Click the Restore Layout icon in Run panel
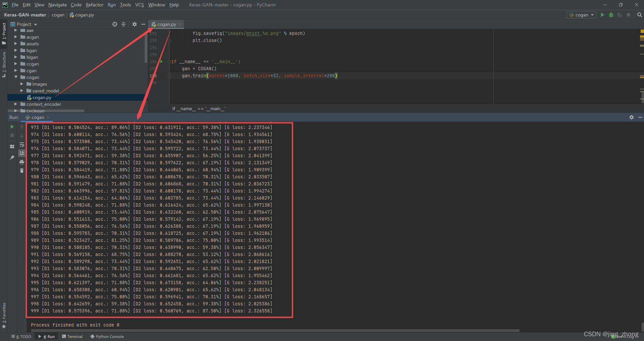Image resolution: width=644 pixels, height=341 pixels. click(12, 146)
